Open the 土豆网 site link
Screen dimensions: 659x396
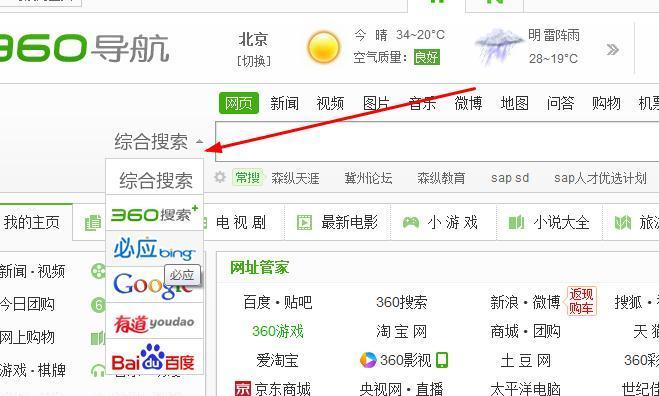coord(525,360)
